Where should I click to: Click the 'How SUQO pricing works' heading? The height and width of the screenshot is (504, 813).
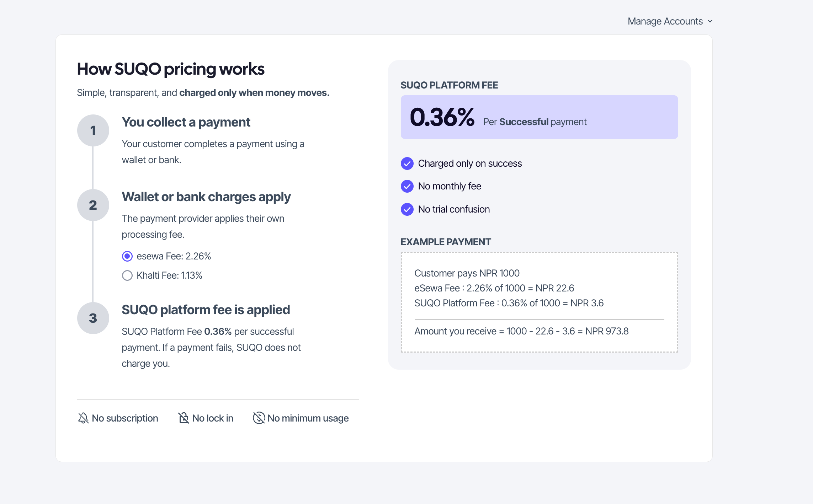pos(171,69)
